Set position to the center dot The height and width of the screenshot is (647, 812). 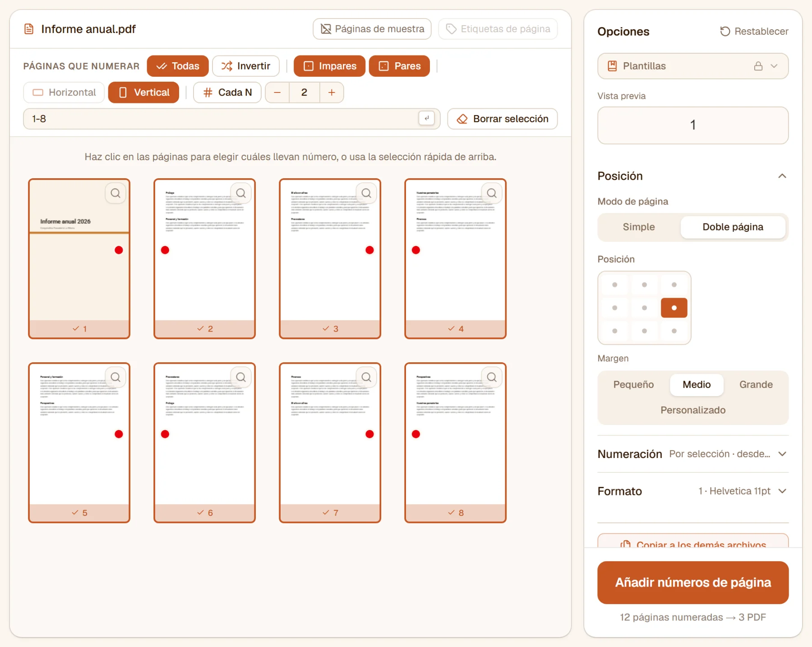click(644, 308)
